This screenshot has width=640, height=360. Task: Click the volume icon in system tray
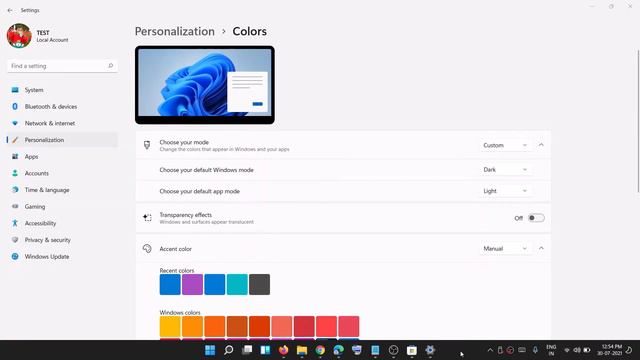pyautogui.click(x=577, y=350)
